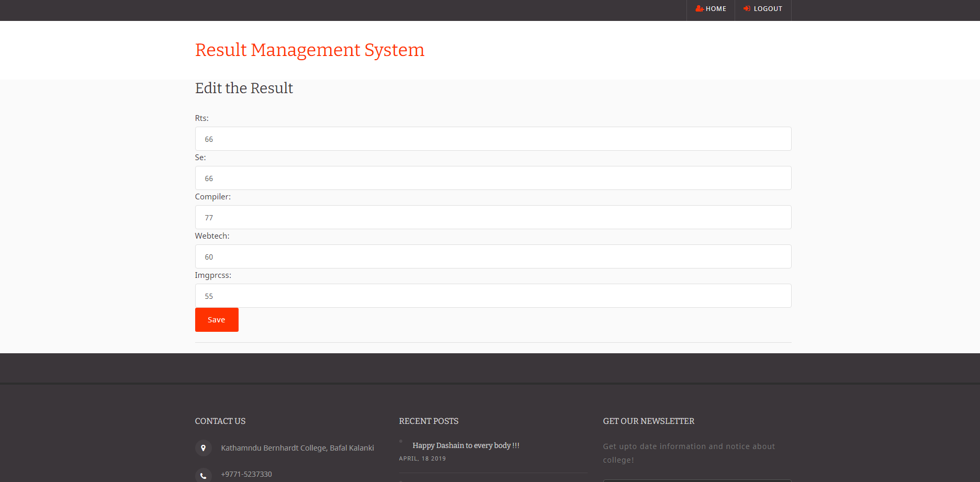
Task: Click the GET OUR NEWSLETTER heading
Action: pos(649,421)
